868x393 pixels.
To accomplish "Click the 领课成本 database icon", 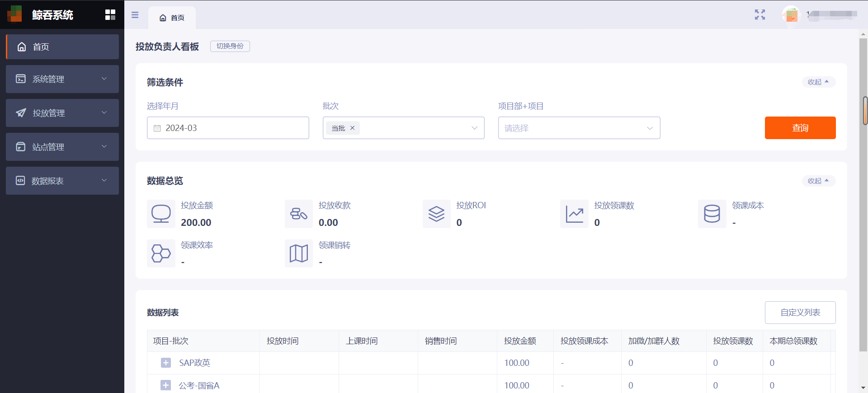I will pos(712,214).
